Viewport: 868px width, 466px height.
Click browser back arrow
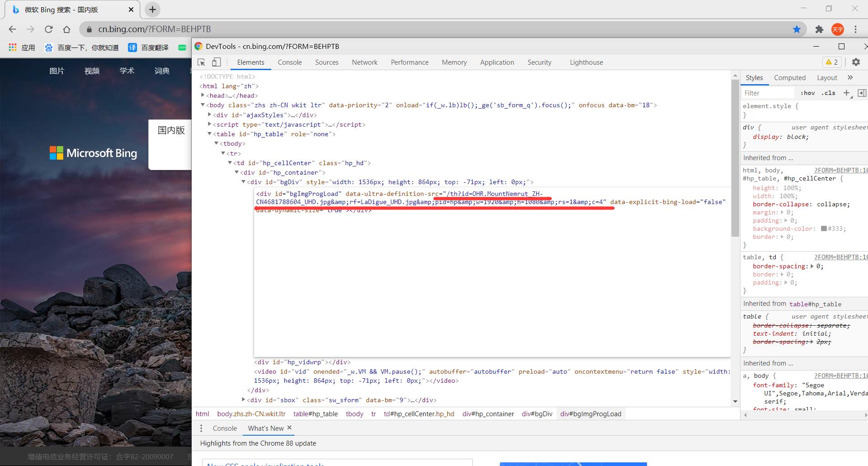[x=12, y=29]
